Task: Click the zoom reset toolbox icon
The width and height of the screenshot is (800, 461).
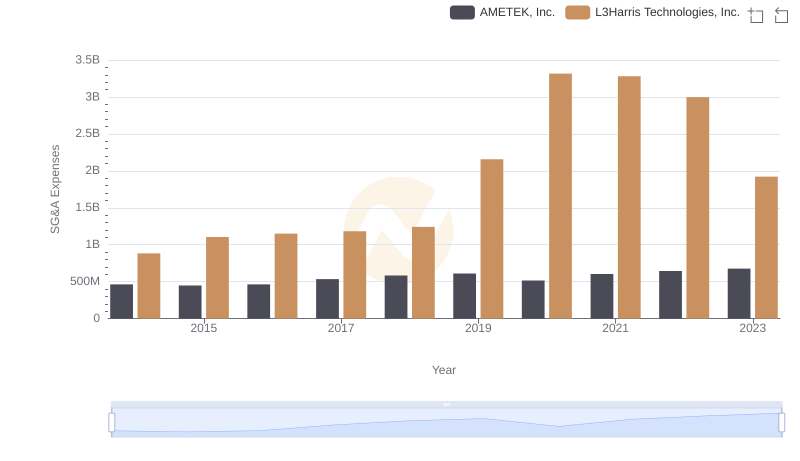Action: pyautogui.click(x=781, y=15)
